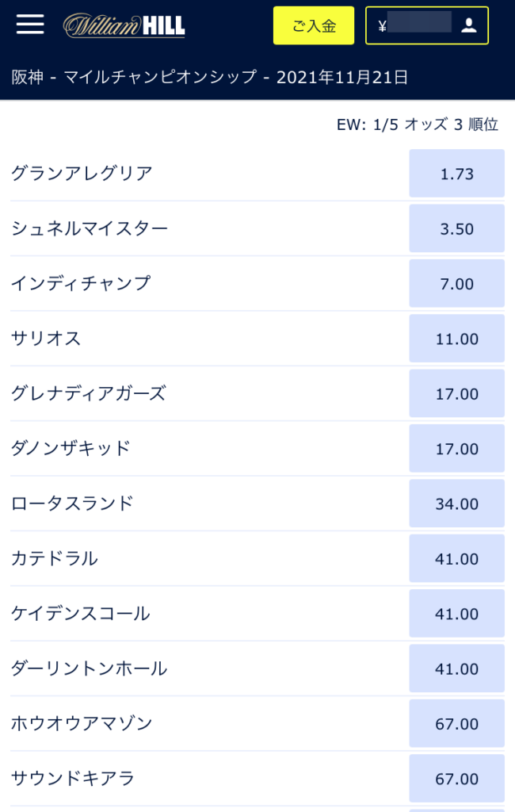
Task: Click the yellow ご入金 deposit button
Action: click(x=314, y=25)
